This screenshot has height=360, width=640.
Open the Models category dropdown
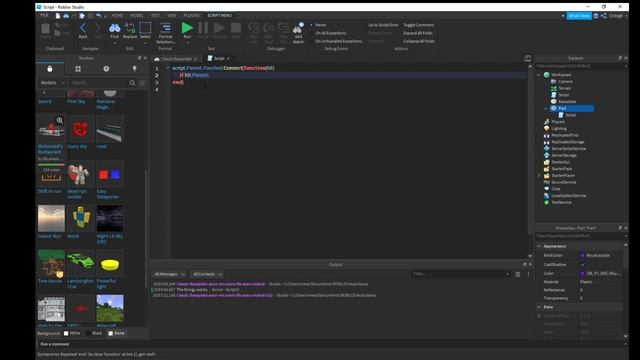(x=52, y=83)
